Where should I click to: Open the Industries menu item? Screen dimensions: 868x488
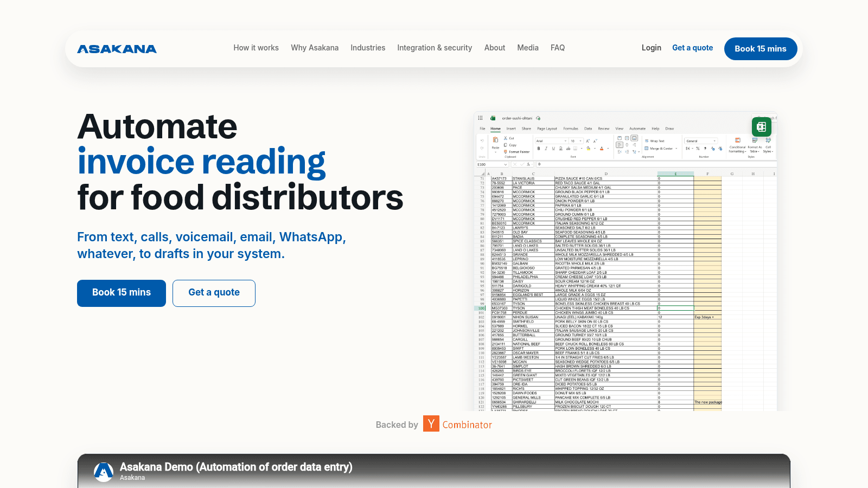click(x=368, y=48)
